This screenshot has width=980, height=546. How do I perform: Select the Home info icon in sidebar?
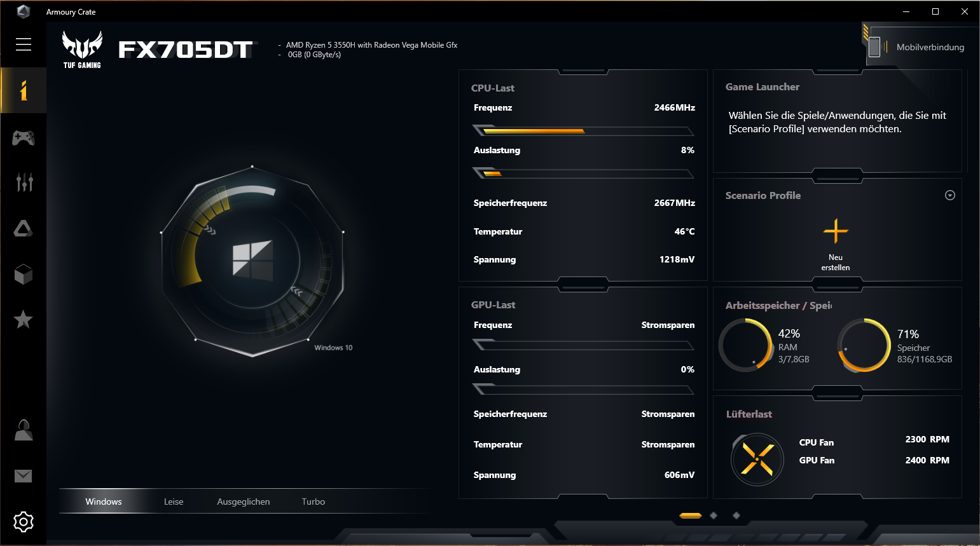24,90
